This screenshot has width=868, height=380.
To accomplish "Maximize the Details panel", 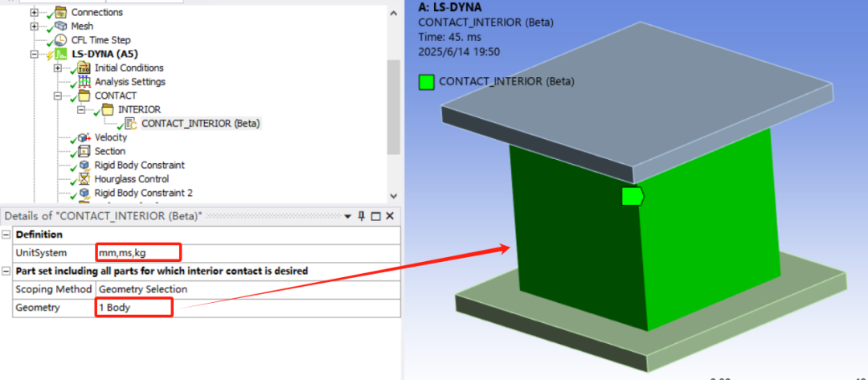I will coord(376,216).
